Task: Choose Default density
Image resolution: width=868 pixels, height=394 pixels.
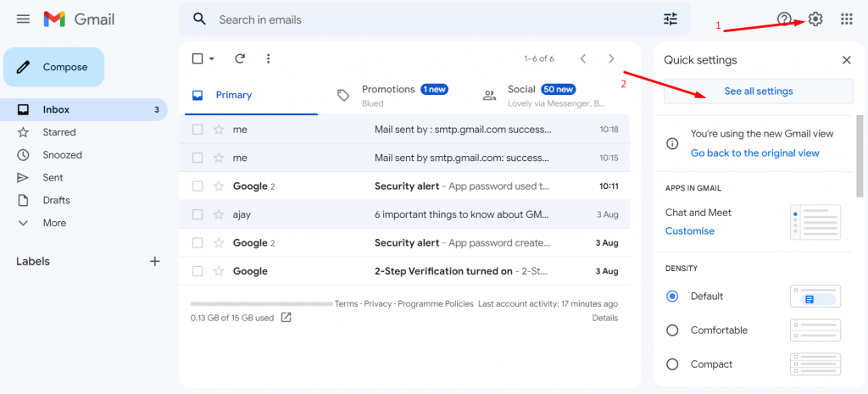Action: pos(672,296)
